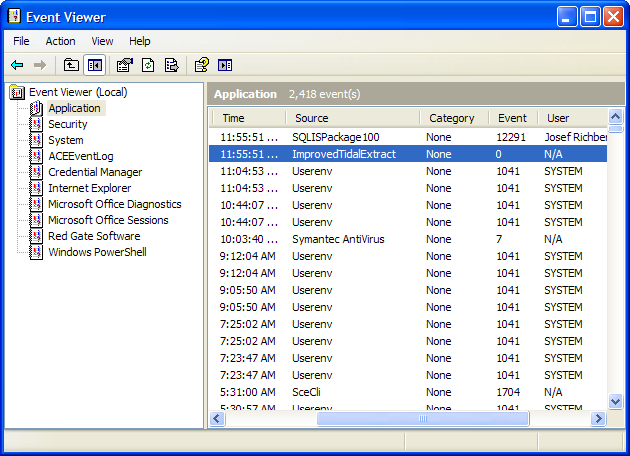Image resolution: width=630 pixels, height=456 pixels.
Task: Click the ACEEventLog icon
Action: [x=37, y=156]
